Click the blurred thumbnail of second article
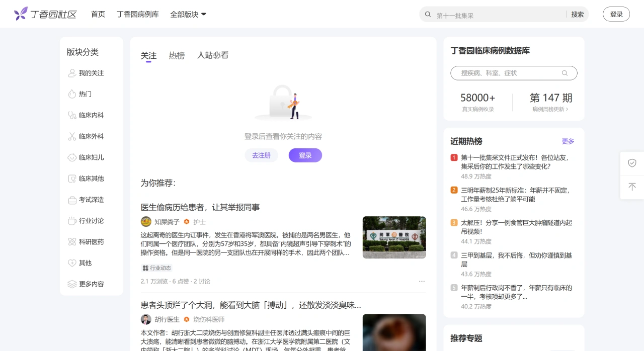This screenshot has width=644, height=351. 394,332
